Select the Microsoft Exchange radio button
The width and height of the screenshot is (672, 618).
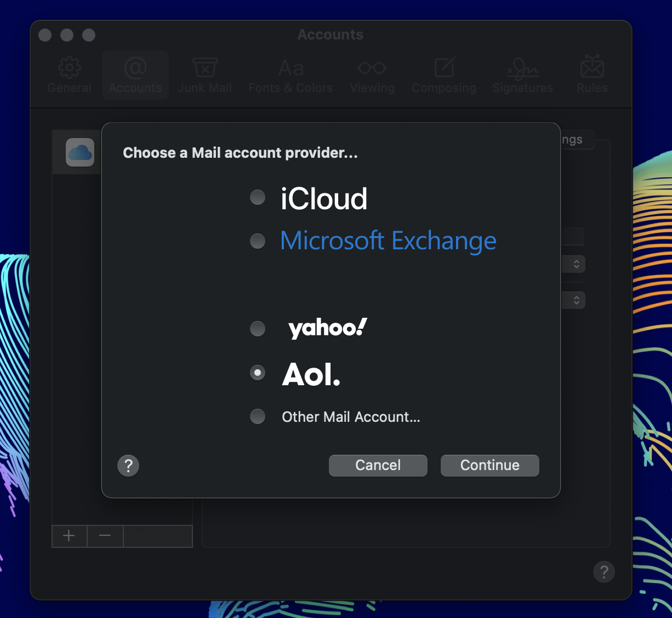258,241
